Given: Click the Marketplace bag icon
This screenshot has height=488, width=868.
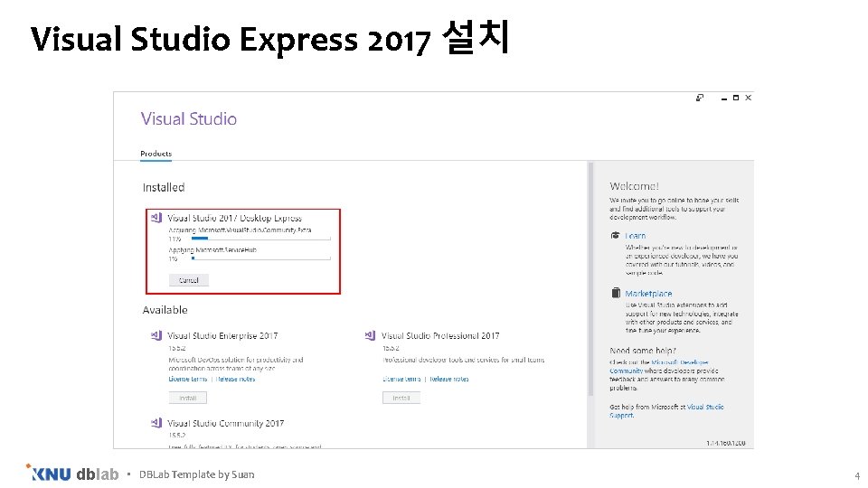Looking at the screenshot, I should 616,293.
